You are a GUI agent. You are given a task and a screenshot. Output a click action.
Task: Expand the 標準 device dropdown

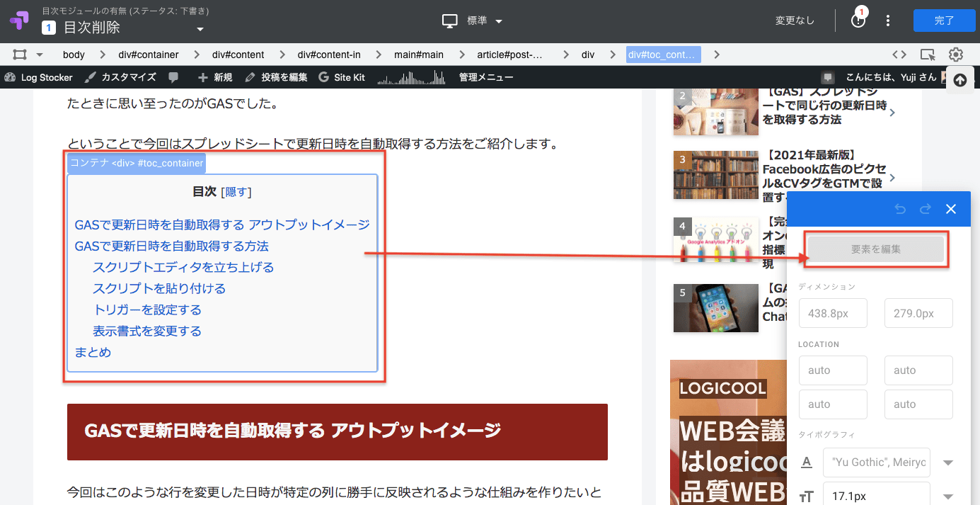tap(499, 21)
